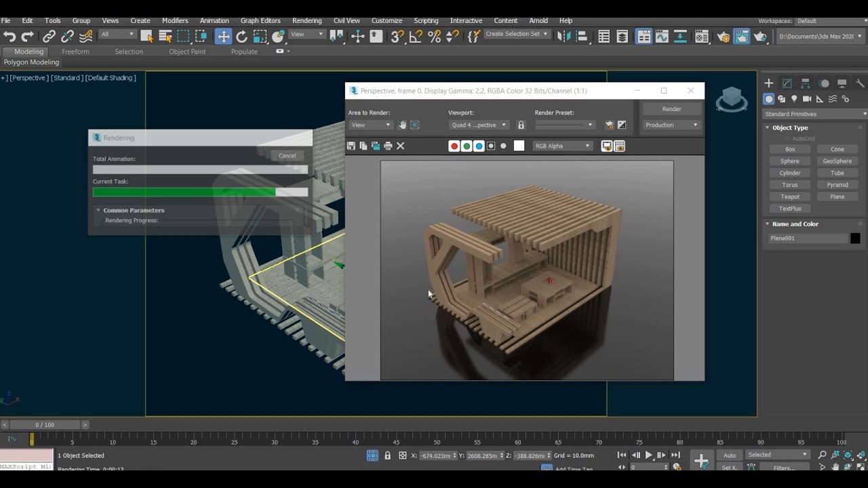The height and width of the screenshot is (488, 868).
Task: Open Select by Name list icon
Action: tap(165, 37)
